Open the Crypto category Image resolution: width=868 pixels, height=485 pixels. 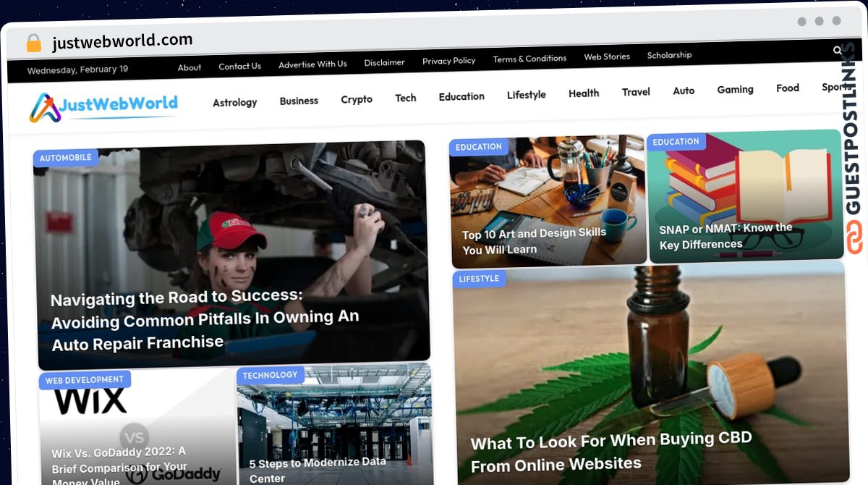[x=357, y=99]
